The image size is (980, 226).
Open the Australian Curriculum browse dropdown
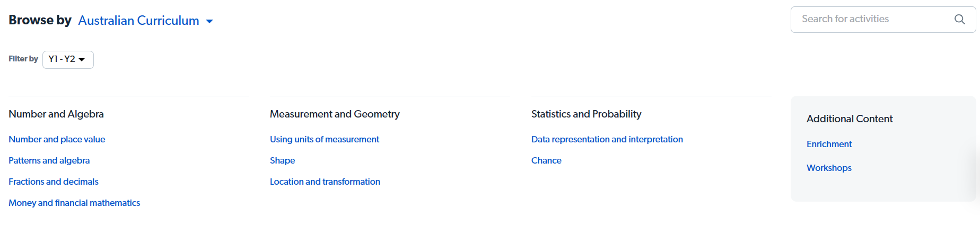[145, 21]
